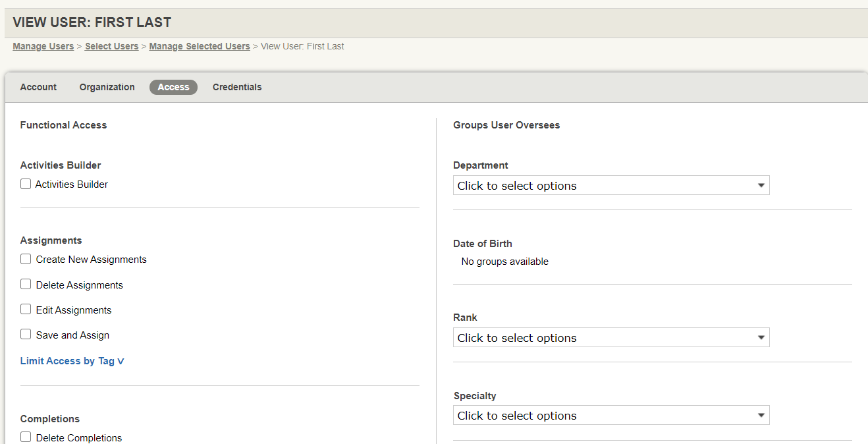Select the Access tab
The width and height of the screenshot is (868, 444).
(173, 87)
